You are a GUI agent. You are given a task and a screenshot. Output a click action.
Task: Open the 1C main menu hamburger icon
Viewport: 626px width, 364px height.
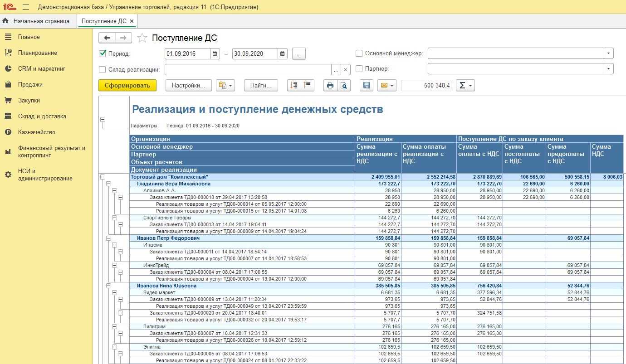tap(25, 7)
